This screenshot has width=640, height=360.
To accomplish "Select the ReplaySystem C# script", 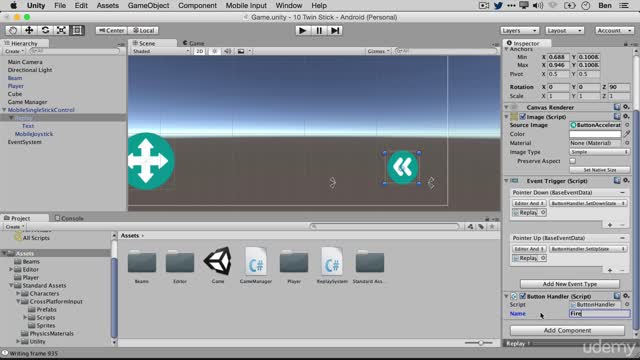I will click(332, 261).
